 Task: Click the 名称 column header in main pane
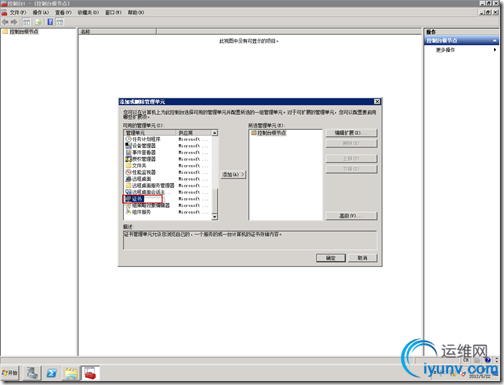coord(118,31)
